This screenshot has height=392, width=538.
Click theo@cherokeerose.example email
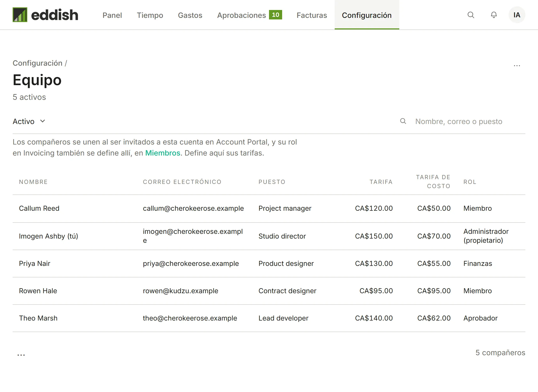[190, 318]
